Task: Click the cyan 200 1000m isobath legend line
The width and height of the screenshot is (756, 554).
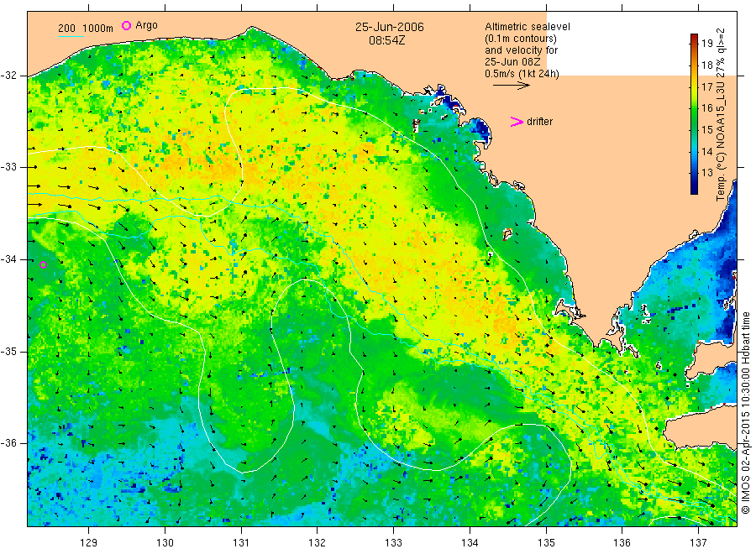Action: point(71,36)
